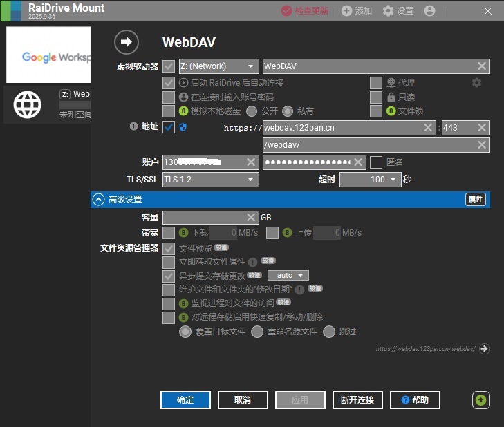Click the Google Workspace banner thumbnail
This screenshot has width=504, height=427.
(x=48, y=55)
